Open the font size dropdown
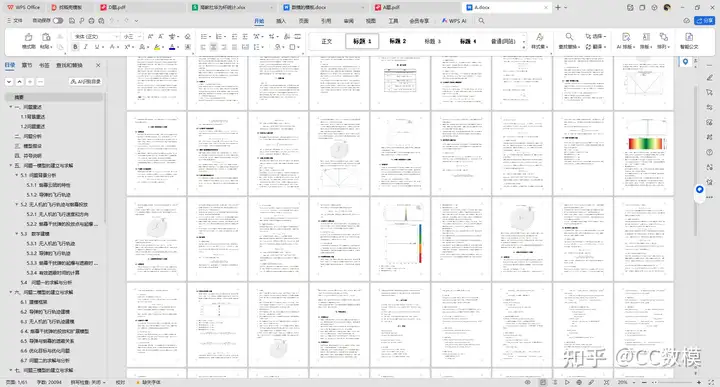This screenshot has width=720, height=387. (x=140, y=36)
